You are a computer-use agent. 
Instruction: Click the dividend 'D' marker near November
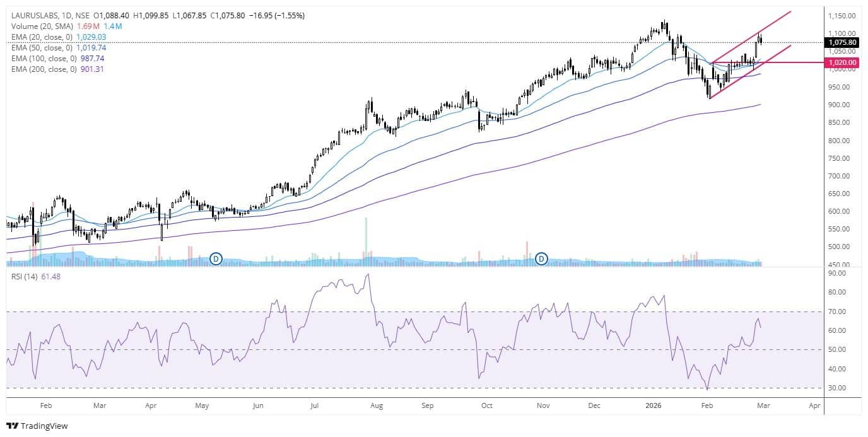[541, 259]
